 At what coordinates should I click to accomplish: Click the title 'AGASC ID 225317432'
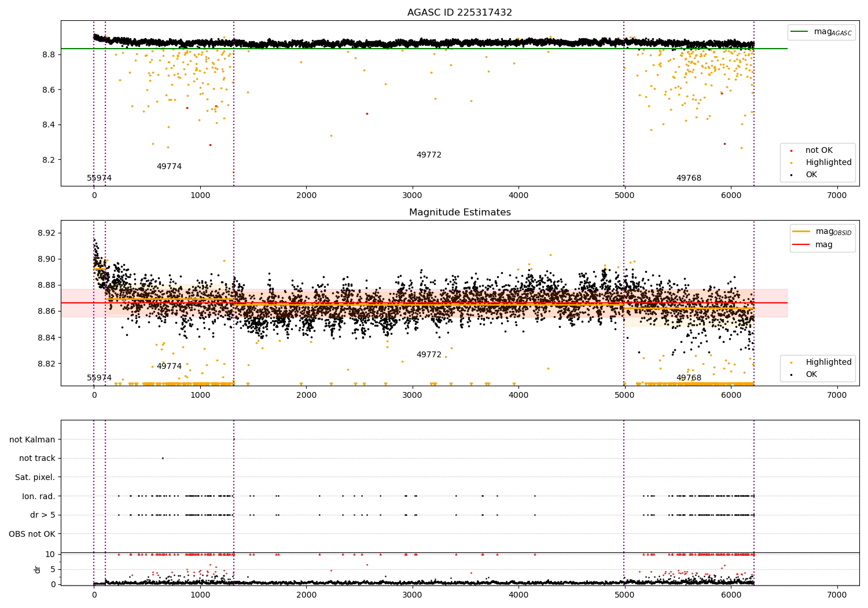point(459,13)
